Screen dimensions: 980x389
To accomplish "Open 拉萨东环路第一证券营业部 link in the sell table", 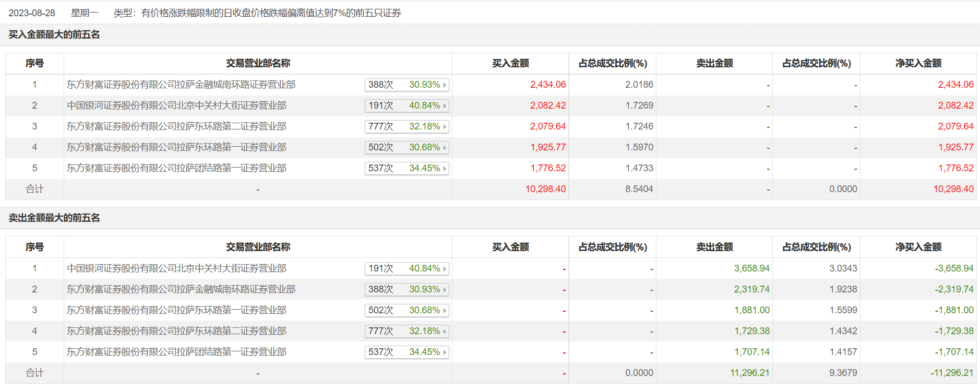I will [x=176, y=310].
